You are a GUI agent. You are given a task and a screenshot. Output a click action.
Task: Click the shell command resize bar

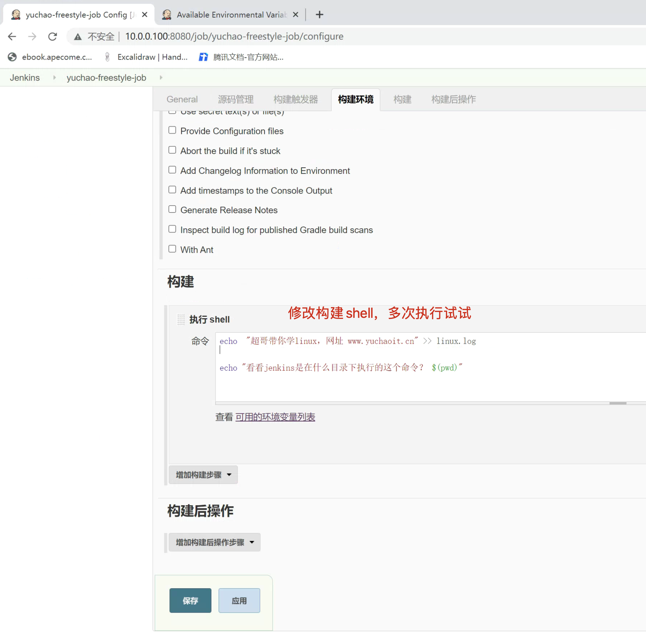click(x=618, y=403)
